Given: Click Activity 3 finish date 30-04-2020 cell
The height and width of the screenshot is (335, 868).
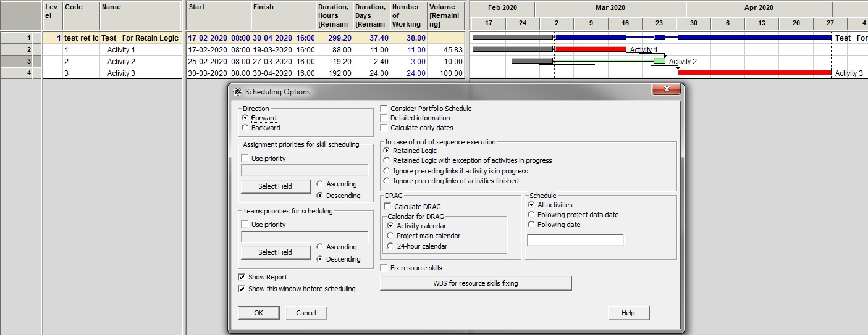Looking at the screenshot, I should pyautogui.click(x=283, y=73).
